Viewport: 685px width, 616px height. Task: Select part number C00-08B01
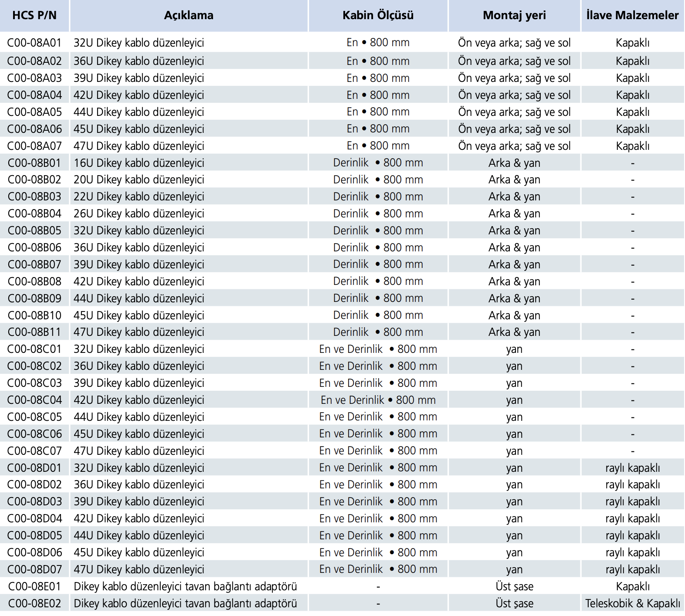point(34,163)
